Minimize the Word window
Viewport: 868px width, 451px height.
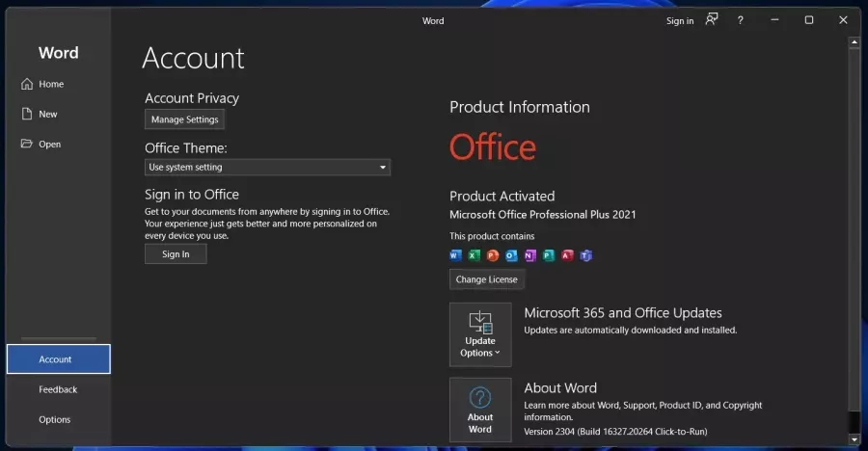coord(774,20)
